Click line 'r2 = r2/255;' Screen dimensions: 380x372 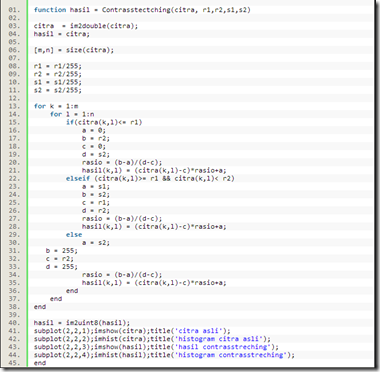tap(58, 74)
